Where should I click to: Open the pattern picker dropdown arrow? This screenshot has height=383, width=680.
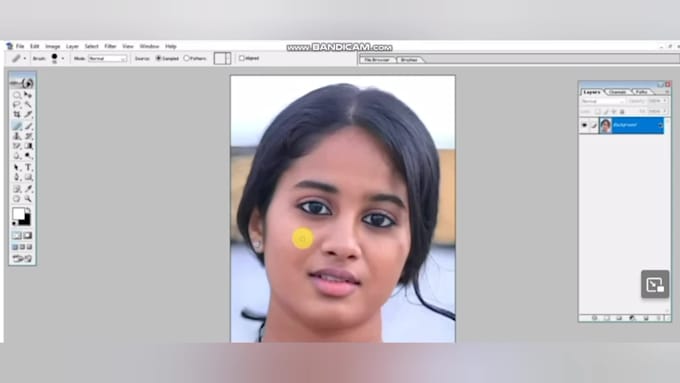[228, 58]
